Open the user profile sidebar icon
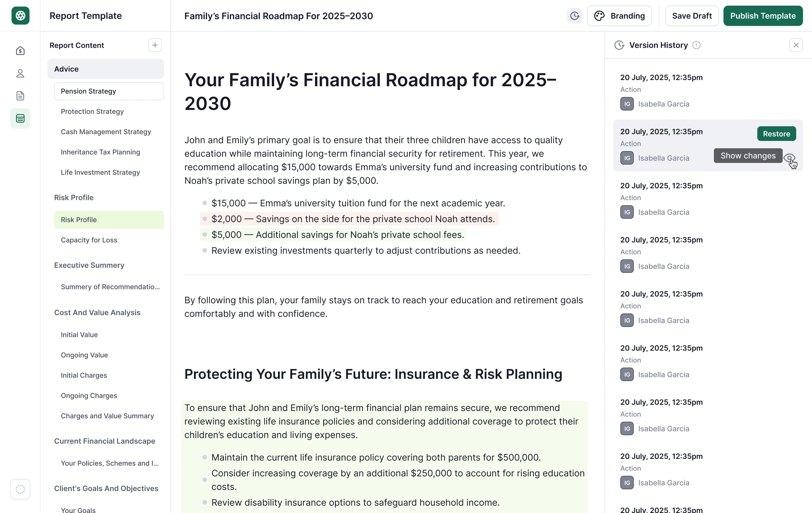Image resolution: width=812 pixels, height=513 pixels. point(20,73)
